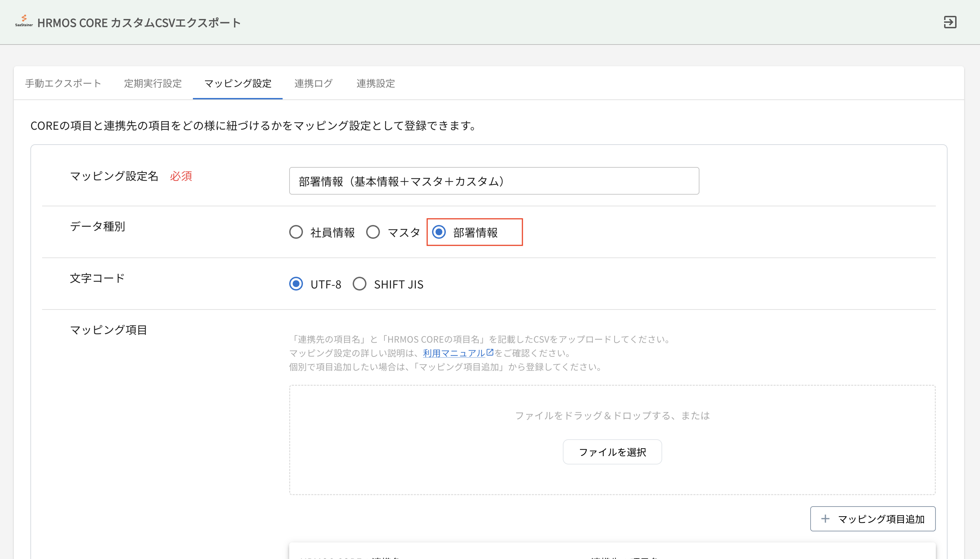Click the plus icon on マッピング項目追加
This screenshot has height=559, width=980.
point(825,519)
